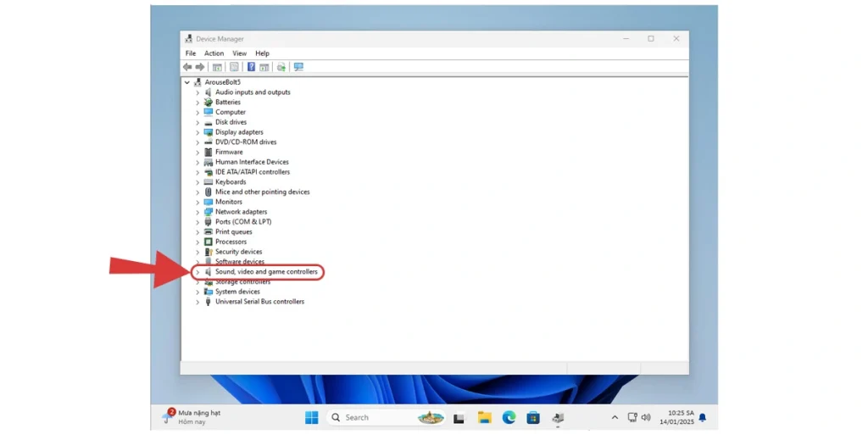868x434 pixels.
Task: Expand the Network adapters node
Action: tap(198, 212)
